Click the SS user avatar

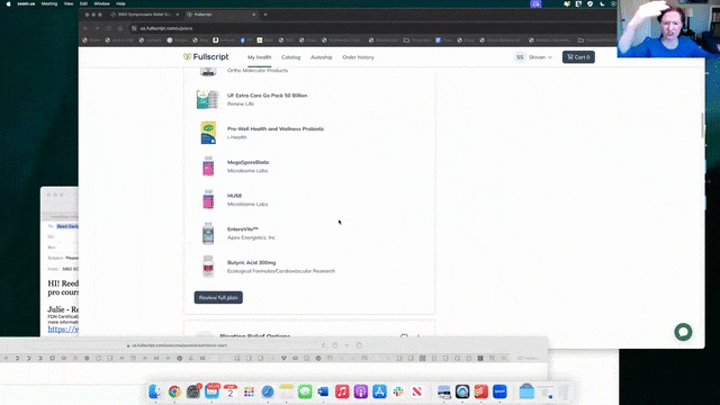pyautogui.click(x=520, y=57)
